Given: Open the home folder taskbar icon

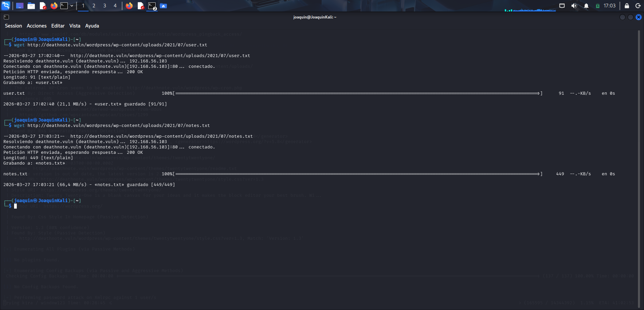Looking at the screenshot, I should [163, 6].
